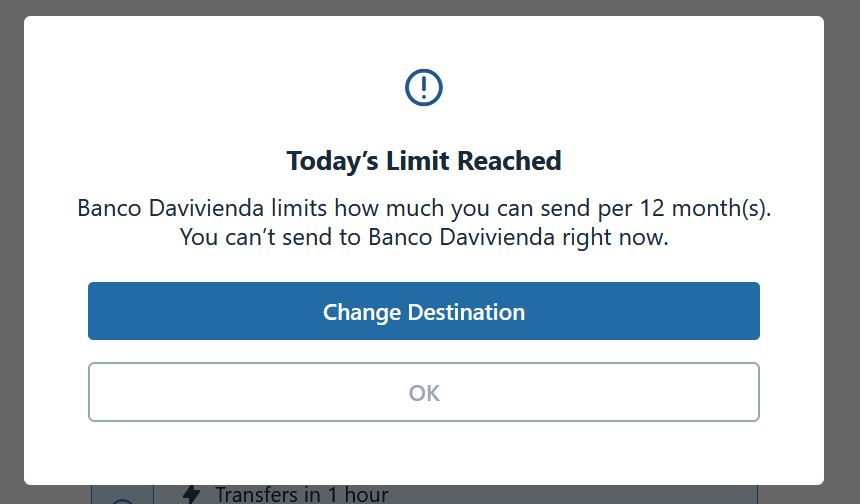This screenshot has width=860, height=504.
Task: Click the dimmed backdrop left of dialog
Action: 12,252
